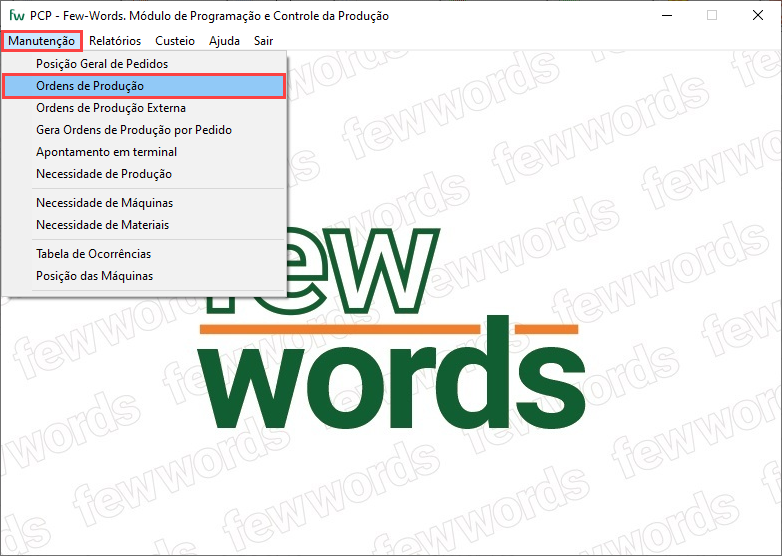
Task: Maximize the PCP Few-Words window
Action: pyautogui.click(x=712, y=15)
